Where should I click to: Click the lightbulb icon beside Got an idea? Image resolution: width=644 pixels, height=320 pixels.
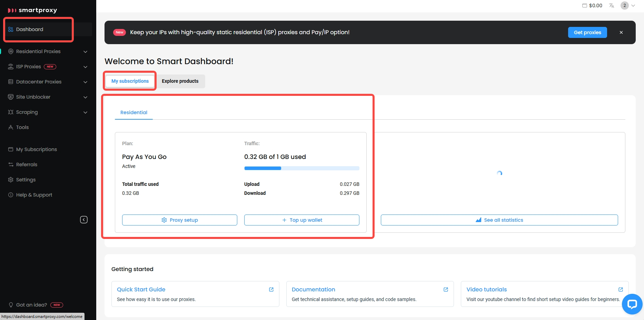tap(11, 305)
